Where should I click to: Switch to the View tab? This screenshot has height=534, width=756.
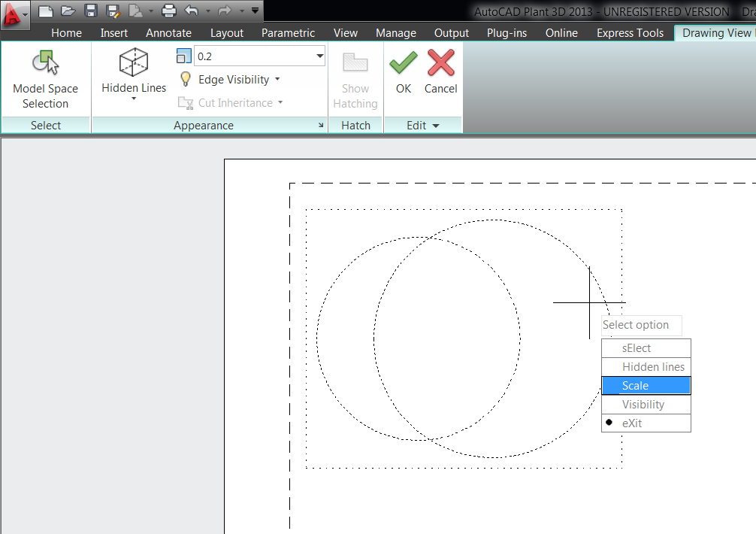[345, 33]
